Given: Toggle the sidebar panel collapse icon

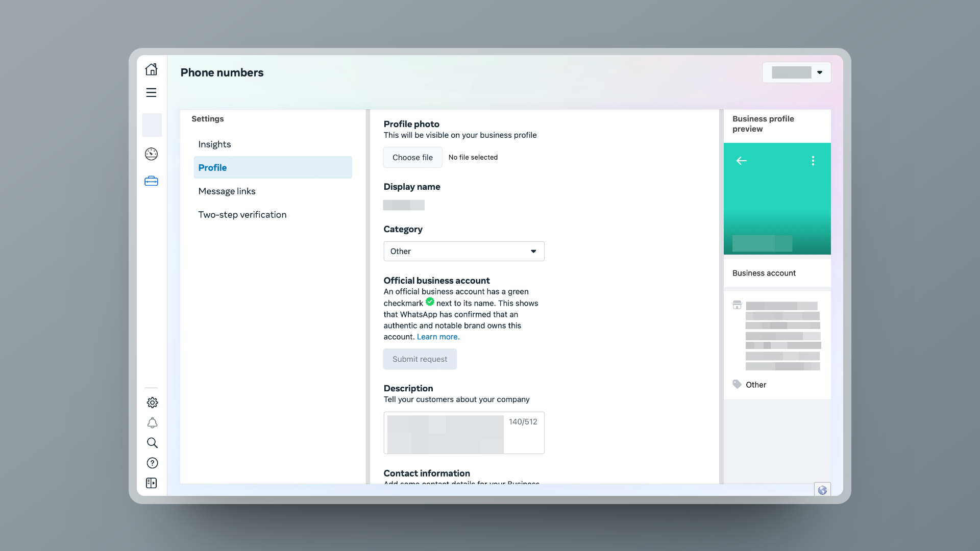Looking at the screenshot, I should pyautogui.click(x=152, y=483).
